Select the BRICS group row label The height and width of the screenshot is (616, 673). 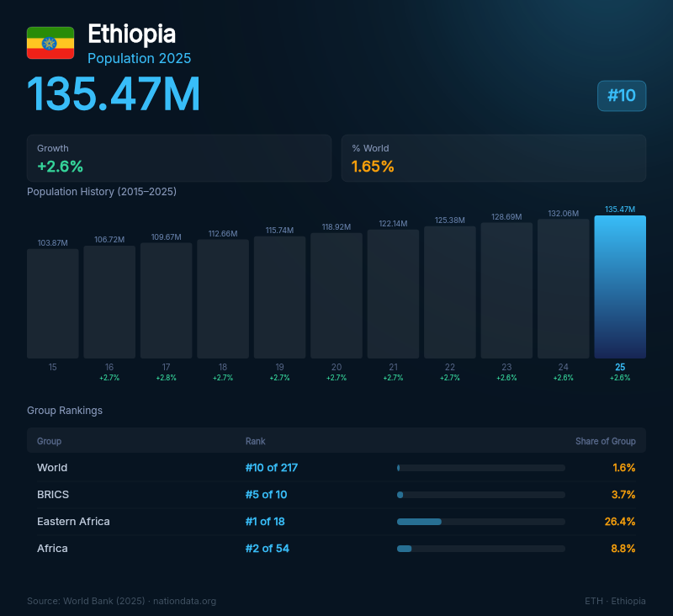pos(53,495)
